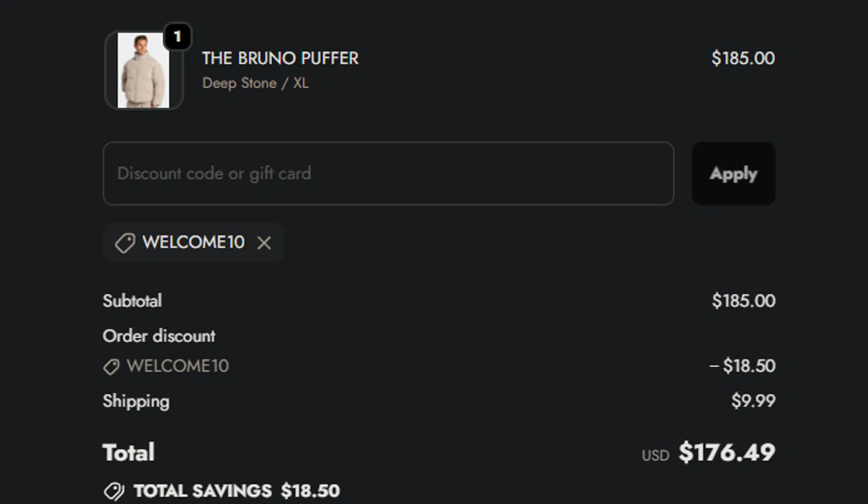The image size is (868, 504).
Task: Click the Order discount label
Action: pyautogui.click(x=159, y=336)
